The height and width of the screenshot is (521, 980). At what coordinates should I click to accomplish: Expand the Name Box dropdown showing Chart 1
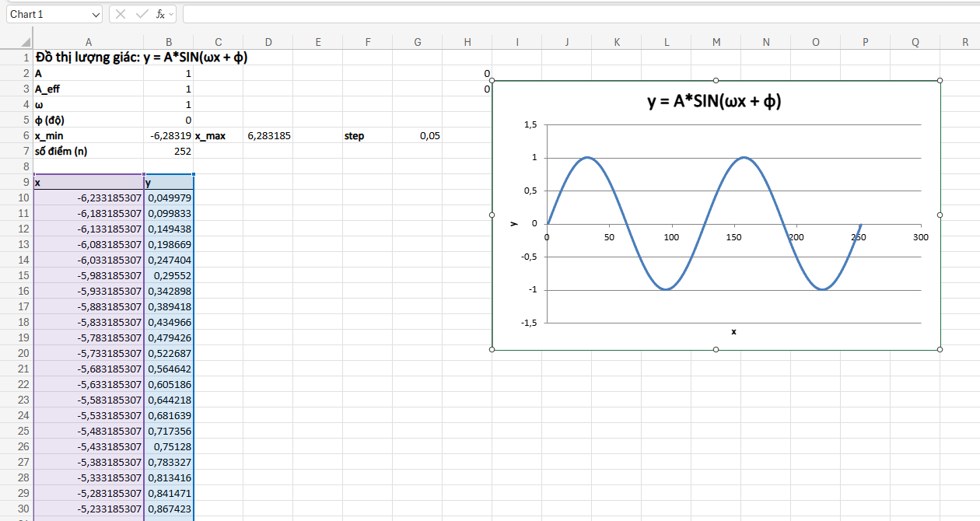[95, 13]
